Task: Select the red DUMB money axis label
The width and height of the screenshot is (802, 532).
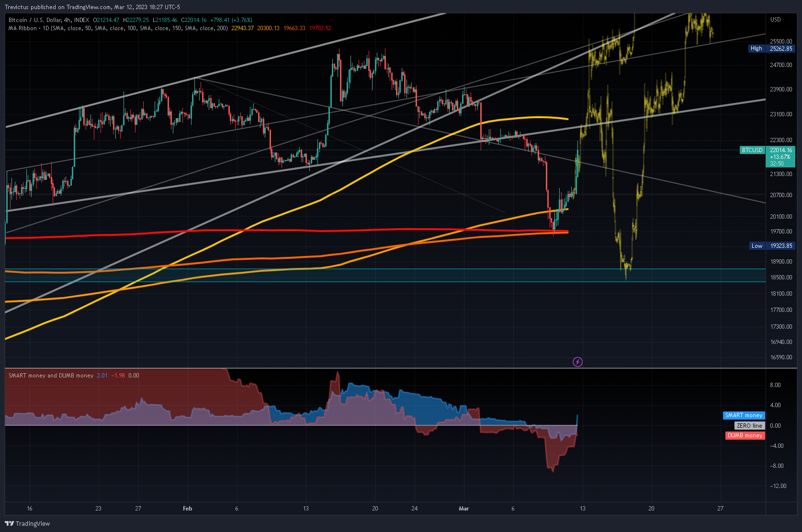Action: (x=745, y=435)
